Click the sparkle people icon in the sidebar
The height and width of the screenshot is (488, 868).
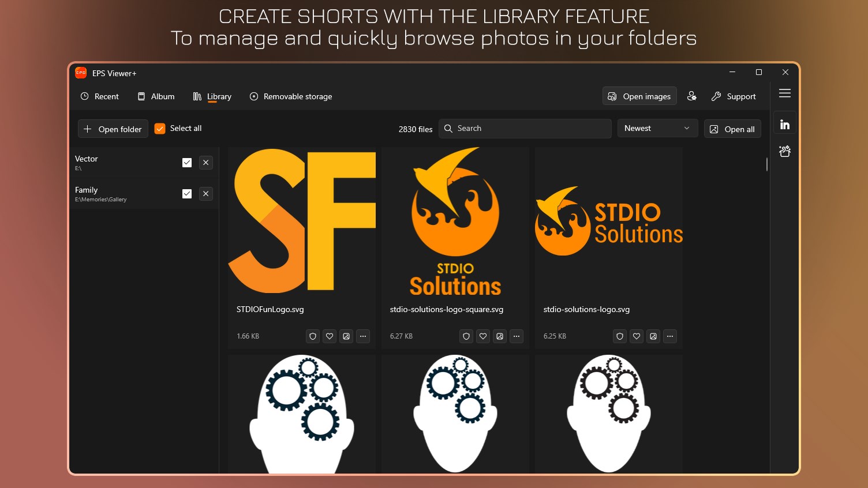tap(784, 151)
